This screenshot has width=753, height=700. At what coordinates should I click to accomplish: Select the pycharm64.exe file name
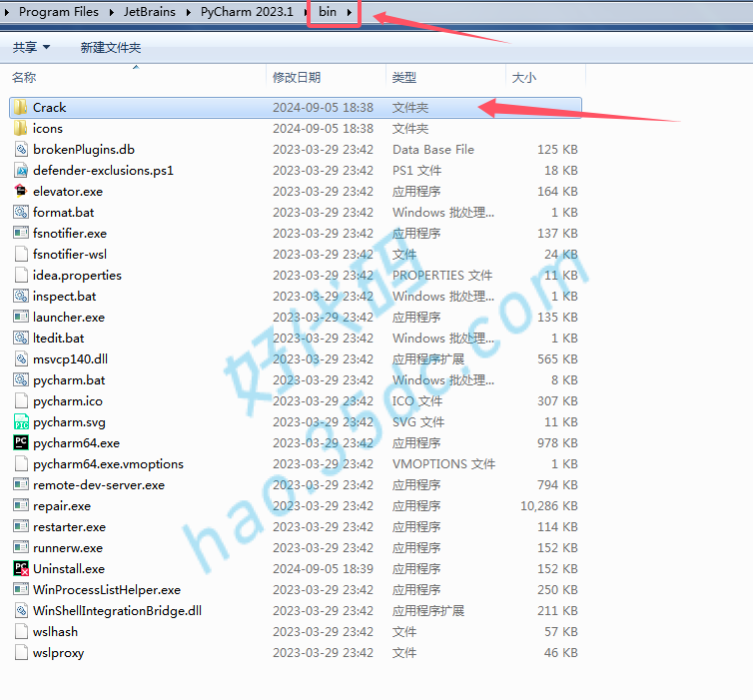(x=76, y=442)
